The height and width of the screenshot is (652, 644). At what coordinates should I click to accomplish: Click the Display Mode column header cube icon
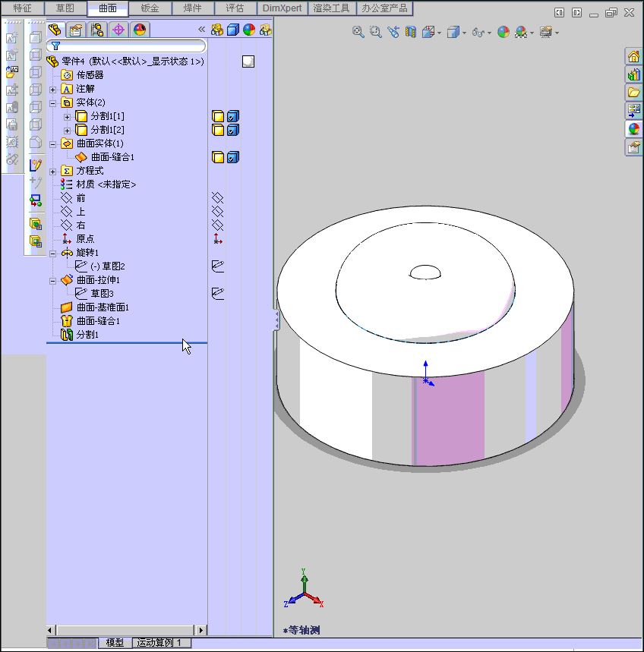coord(233,30)
